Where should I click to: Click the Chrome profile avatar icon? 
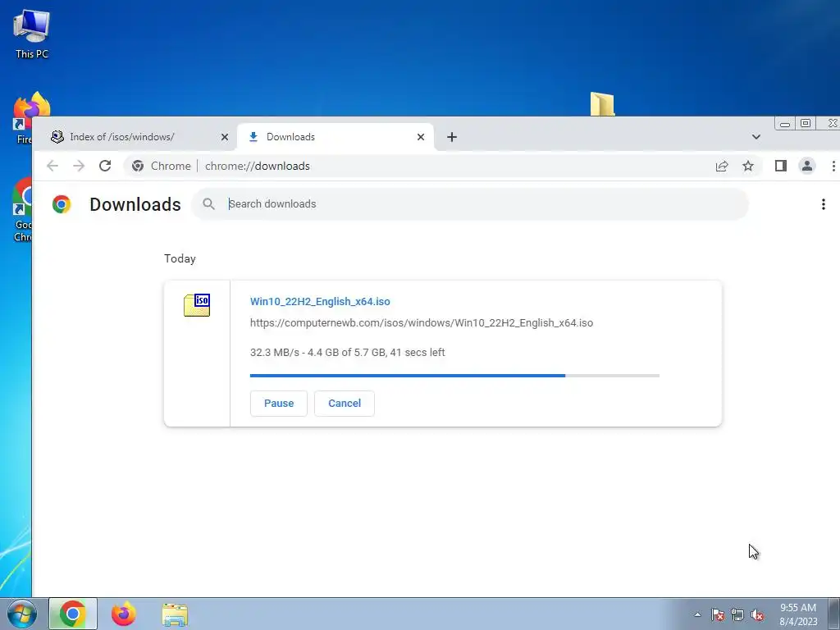[x=807, y=166]
